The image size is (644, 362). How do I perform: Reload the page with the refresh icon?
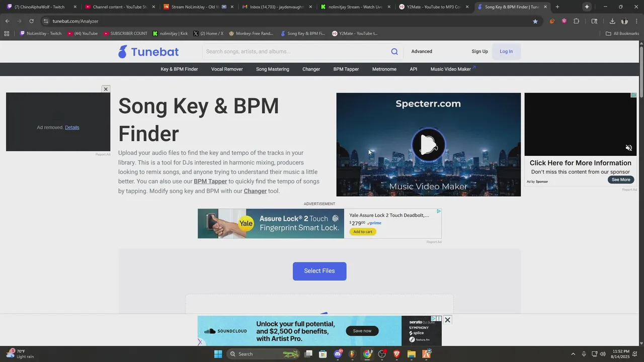point(31,21)
